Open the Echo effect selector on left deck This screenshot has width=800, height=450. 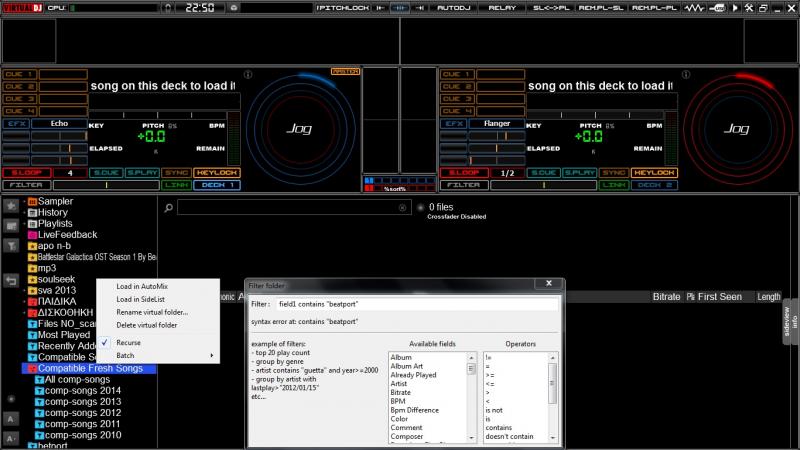coord(57,124)
